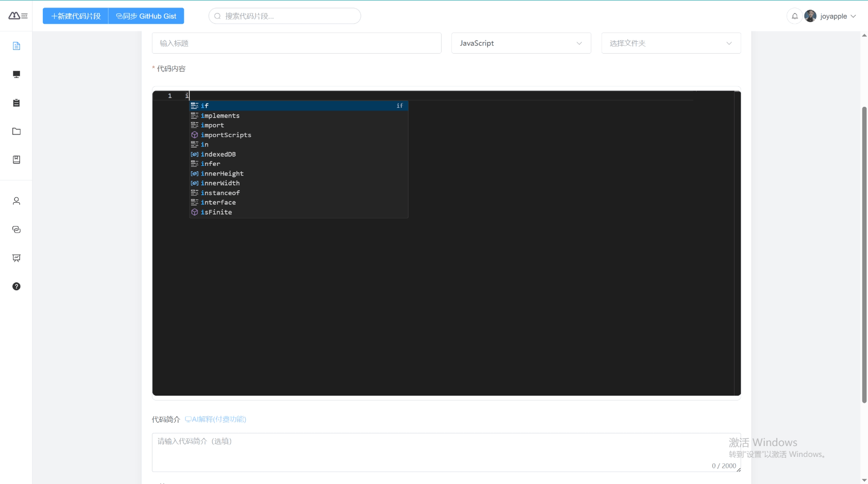The width and height of the screenshot is (868, 484).
Task: Open the chart presentation icon in sidebar
Action: [16, 258]
